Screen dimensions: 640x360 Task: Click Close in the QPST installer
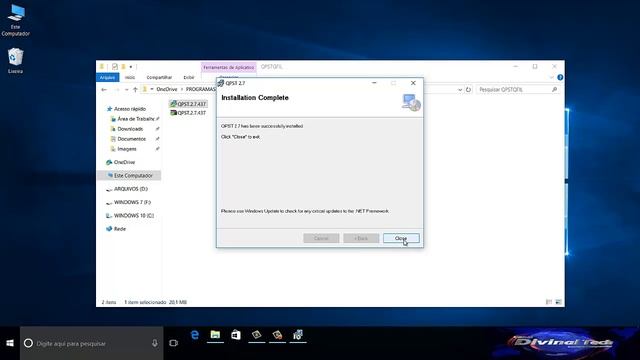401,238
